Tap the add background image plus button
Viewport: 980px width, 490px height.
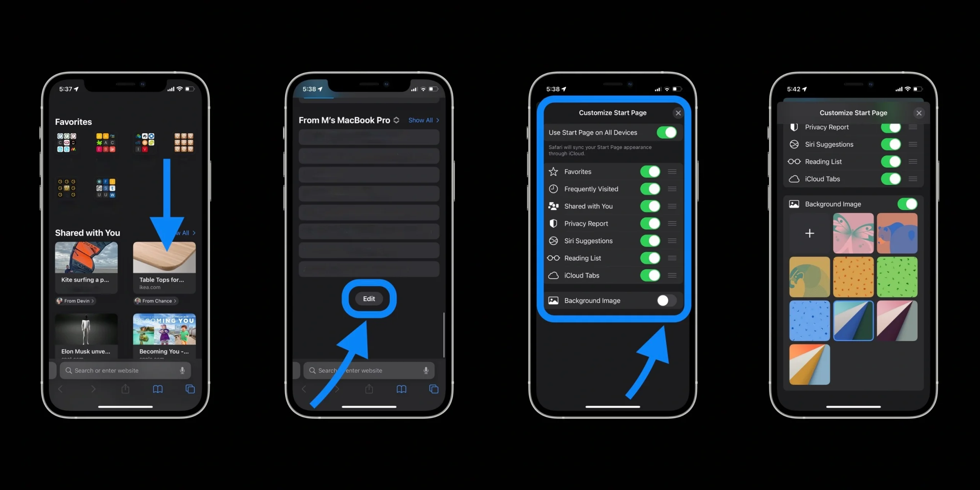tap(809, 232)
